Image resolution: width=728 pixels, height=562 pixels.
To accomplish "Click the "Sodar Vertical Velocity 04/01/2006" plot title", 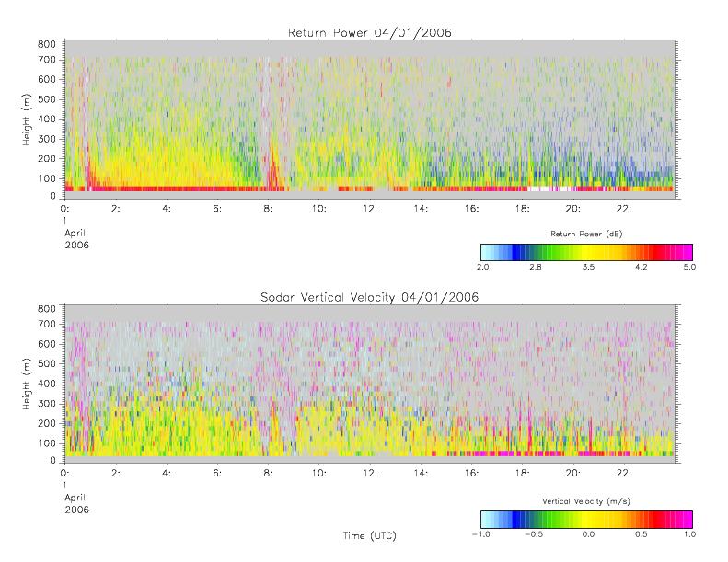I will [370, 297].
